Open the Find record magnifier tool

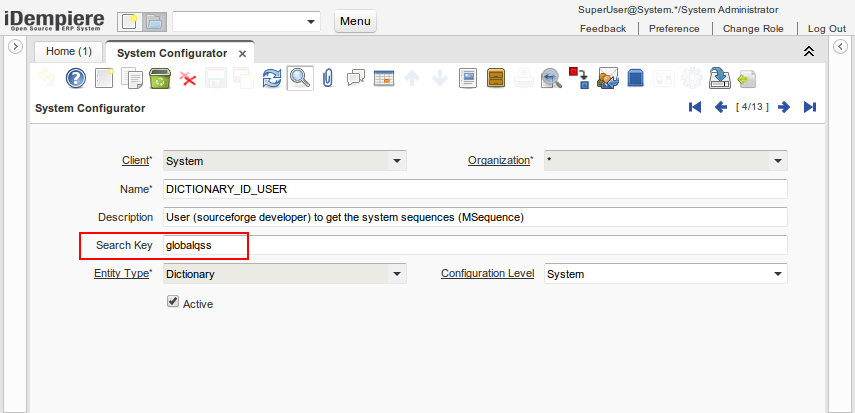(x=298, y=78)
